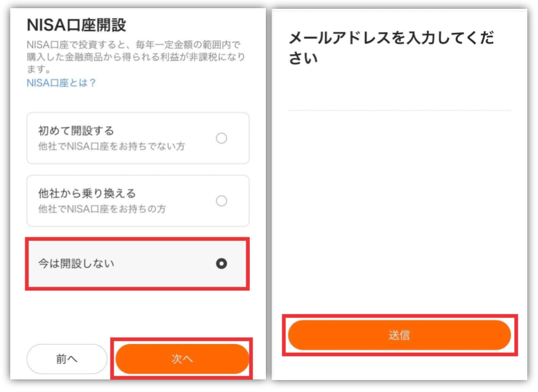Screen dimensions: 538x392
Task: Proceed with the orange 次へ button
Action: pyautogui.click(x=182, y=359)
